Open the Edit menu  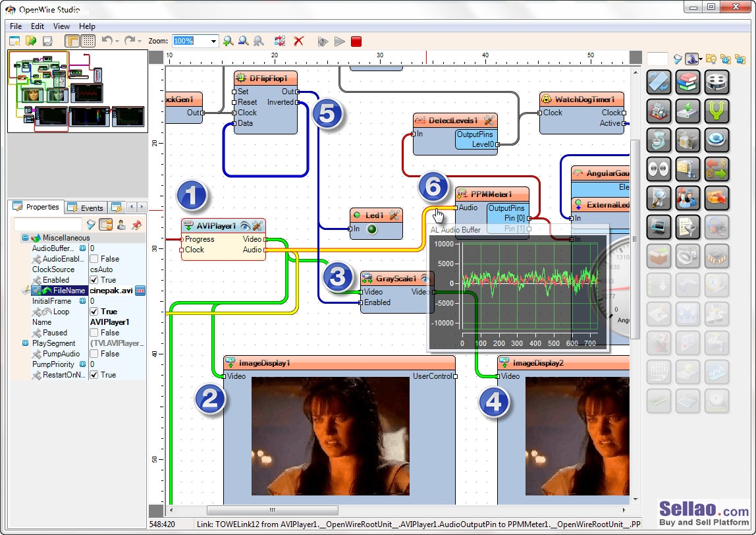click(38, 26)
